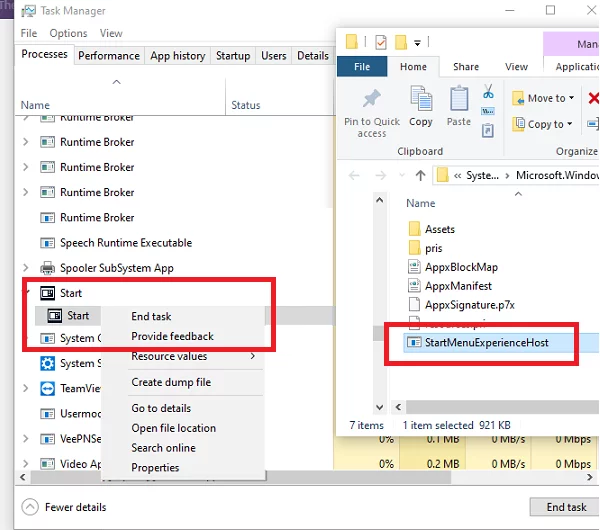This screenshot has width=600, height=530.
Task: Expand the Spooler SubSystem App process
Action: coord(26,268)
